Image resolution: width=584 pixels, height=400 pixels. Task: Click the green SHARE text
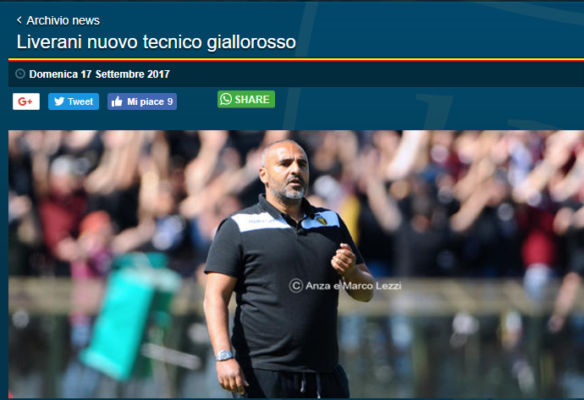click(252, 99)
